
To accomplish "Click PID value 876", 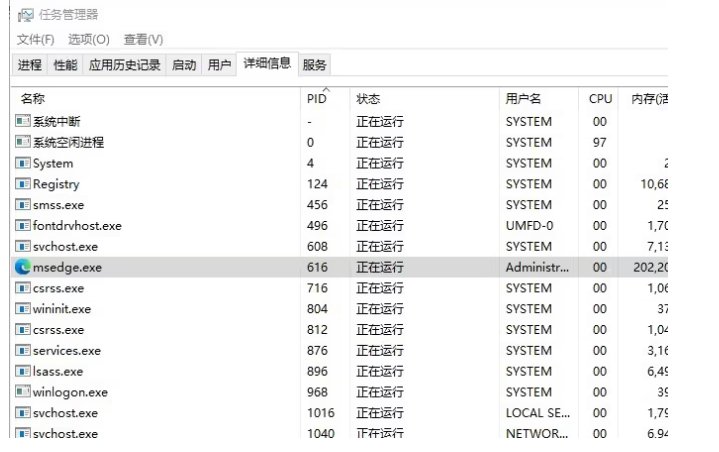I will 317,351.
